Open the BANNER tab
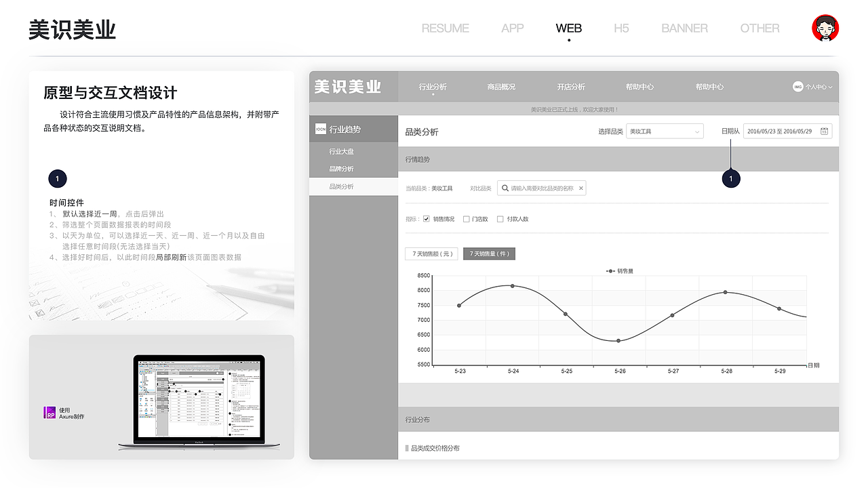Screen dimensions: 868x488 click(x=685, y=28)
